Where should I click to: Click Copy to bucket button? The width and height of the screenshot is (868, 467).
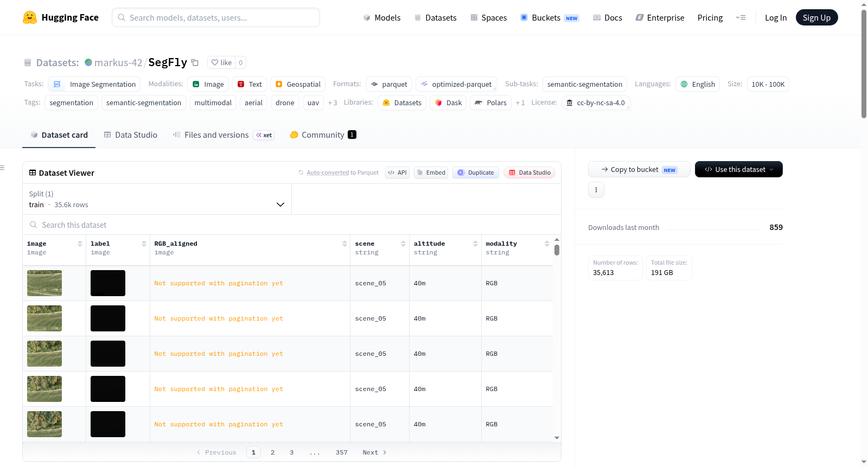(x=639, y=169)
